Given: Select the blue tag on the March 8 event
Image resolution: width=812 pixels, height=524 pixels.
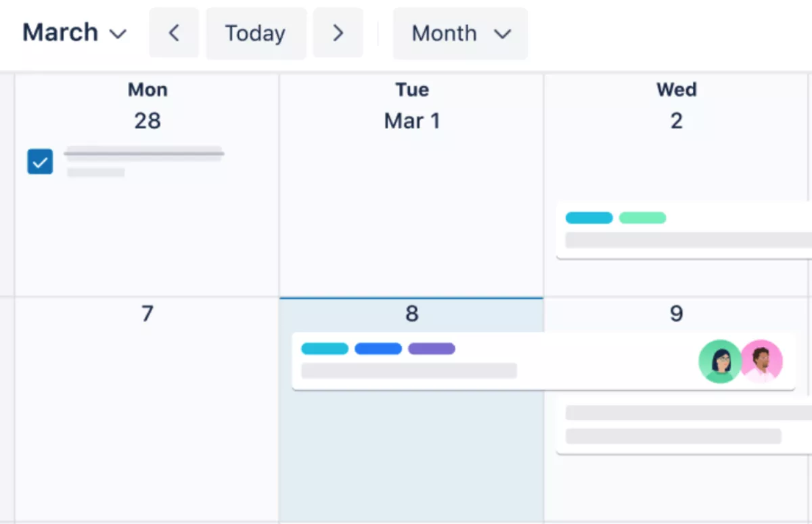Looking at the screenshot, I should tap(378, 348).
